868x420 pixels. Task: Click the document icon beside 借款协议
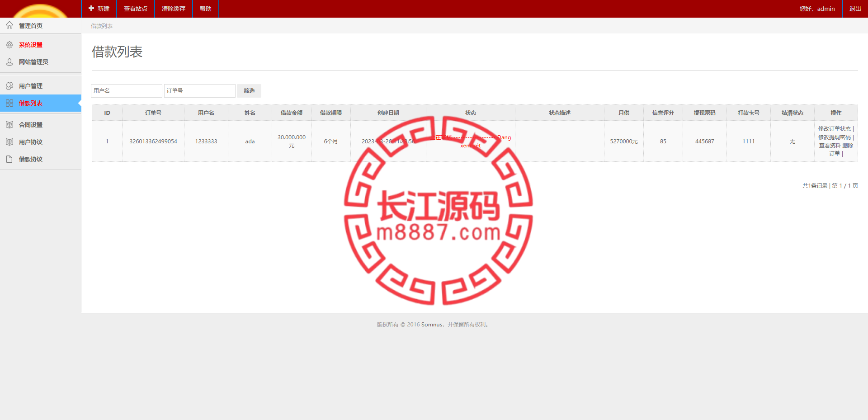[x=9, y=159]
